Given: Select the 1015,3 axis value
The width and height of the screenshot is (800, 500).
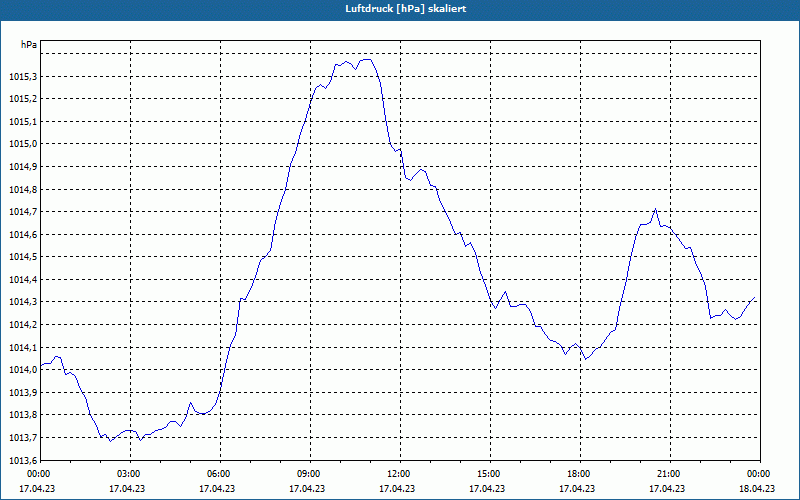Looking at the screenshot, I should point(23,77).
